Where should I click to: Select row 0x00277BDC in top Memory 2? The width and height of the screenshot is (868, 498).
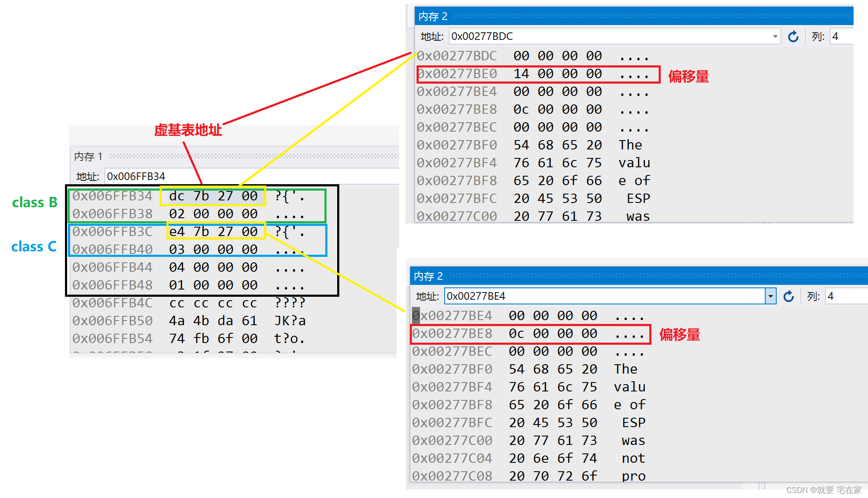pos(533,56)
